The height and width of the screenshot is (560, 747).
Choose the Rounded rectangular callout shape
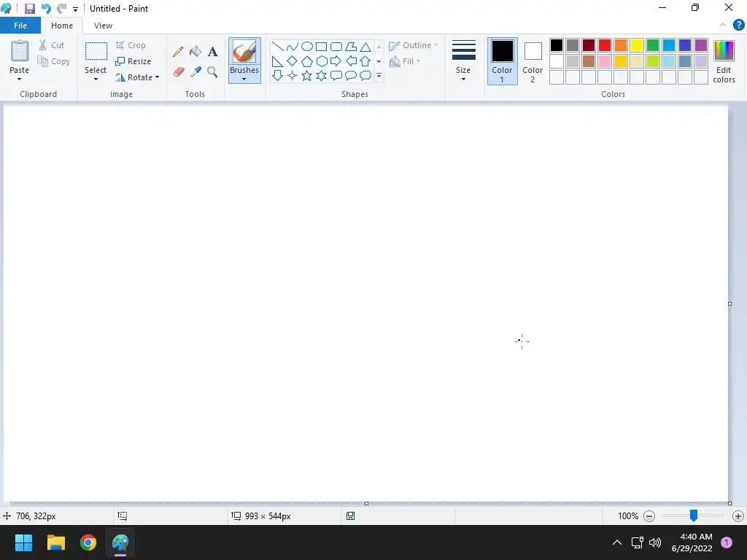click(336, 75)
